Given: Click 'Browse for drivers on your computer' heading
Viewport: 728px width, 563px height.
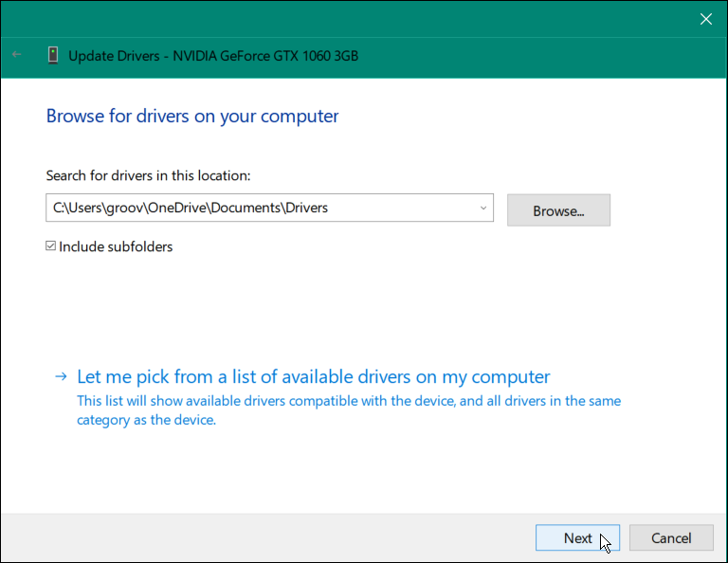Looking at the screenshot, I should 192,116.
